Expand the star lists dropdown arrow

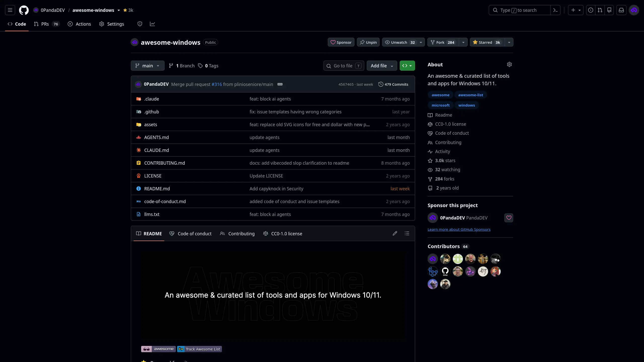(x=509, y=42)
